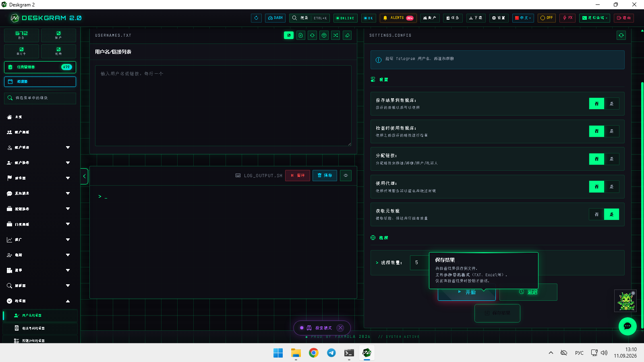The width and height of the screenshot is (644, 362).
Task: Click the usernames/links text area
Action: click(x=223, y=105)
